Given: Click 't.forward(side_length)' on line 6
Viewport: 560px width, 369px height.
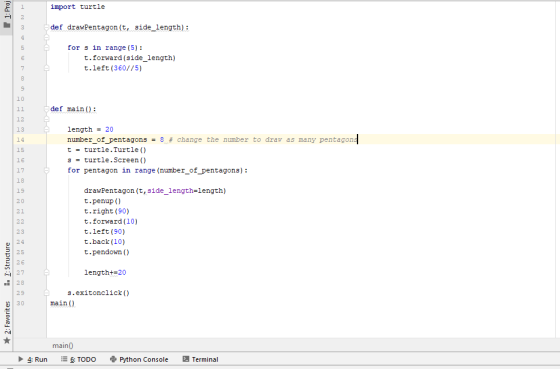Looking at the screenshot, I should point(130,58).
